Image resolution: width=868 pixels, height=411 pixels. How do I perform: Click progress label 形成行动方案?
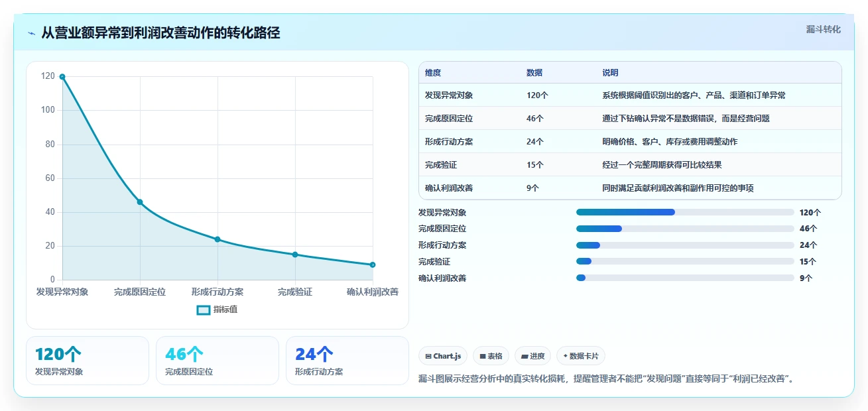point(442,245)
